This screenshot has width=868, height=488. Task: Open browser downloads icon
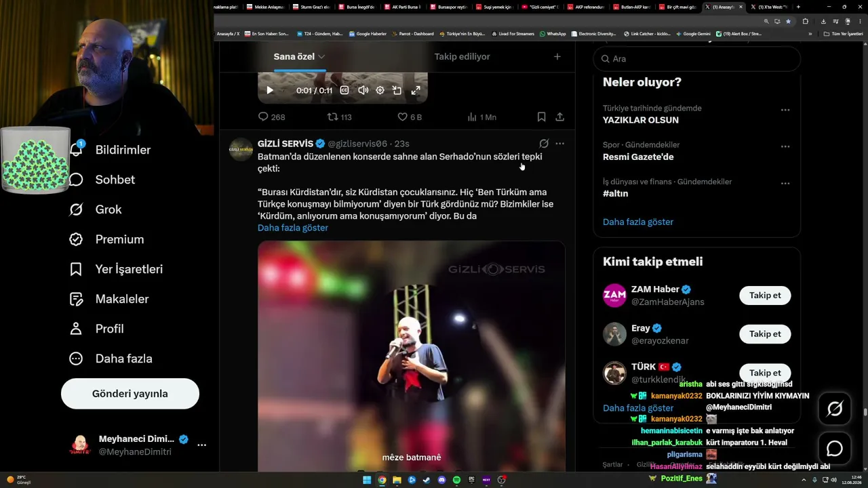tap(823, 21)
